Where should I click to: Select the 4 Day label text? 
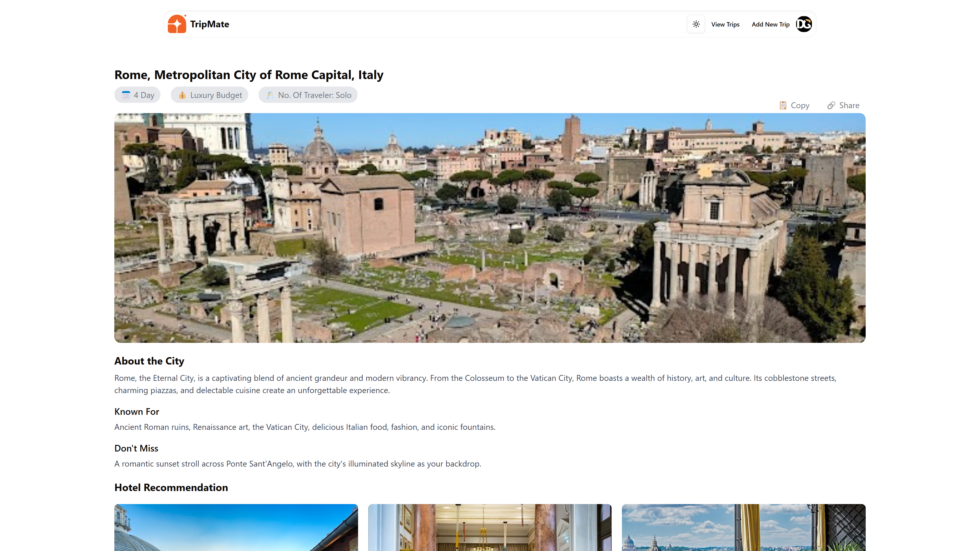click(x=144, y=95)
